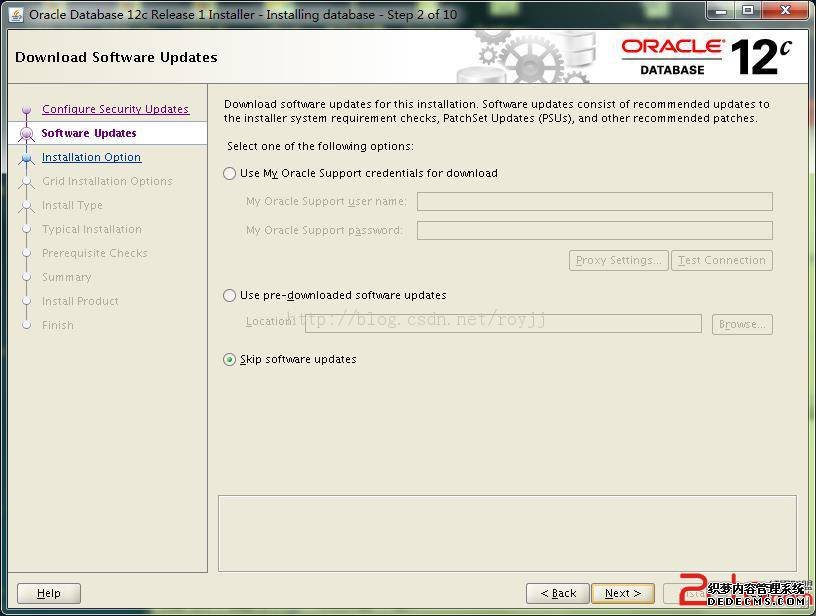Image resolution: width=816 pixels, height=616 pixels.
Task: Go to the Installation Option step link
Action: tap(91, 158)
